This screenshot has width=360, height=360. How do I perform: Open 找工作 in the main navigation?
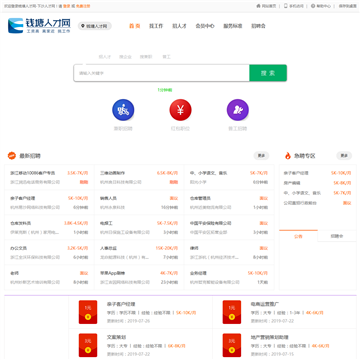pos(156,26)
